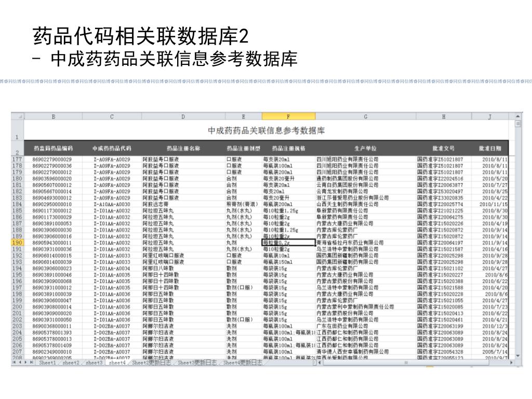Click date cell 2005/7/14
The width and height of the screenshot is (532, 399).
(490, 352)
